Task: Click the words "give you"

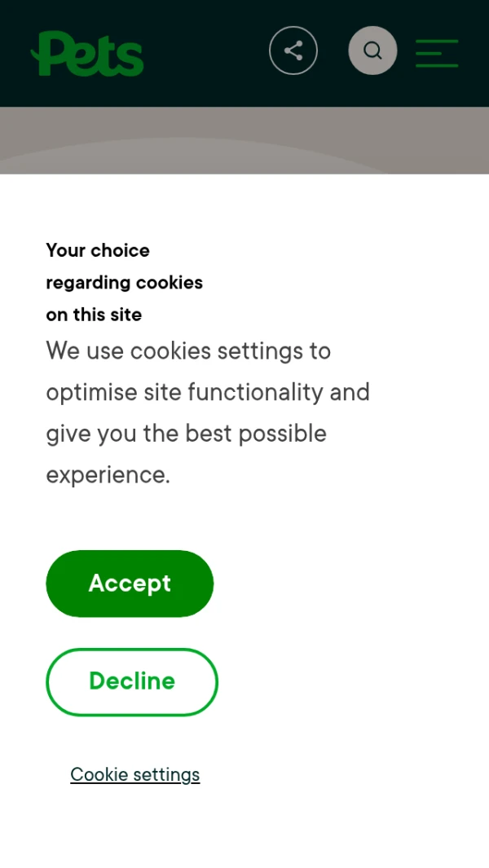Action: tap(90, 434)
